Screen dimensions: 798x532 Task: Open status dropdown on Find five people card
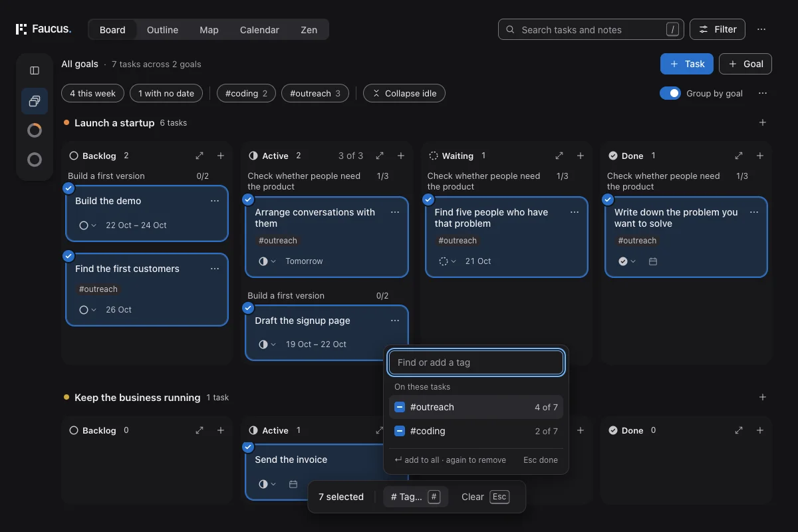pos(448,261)
